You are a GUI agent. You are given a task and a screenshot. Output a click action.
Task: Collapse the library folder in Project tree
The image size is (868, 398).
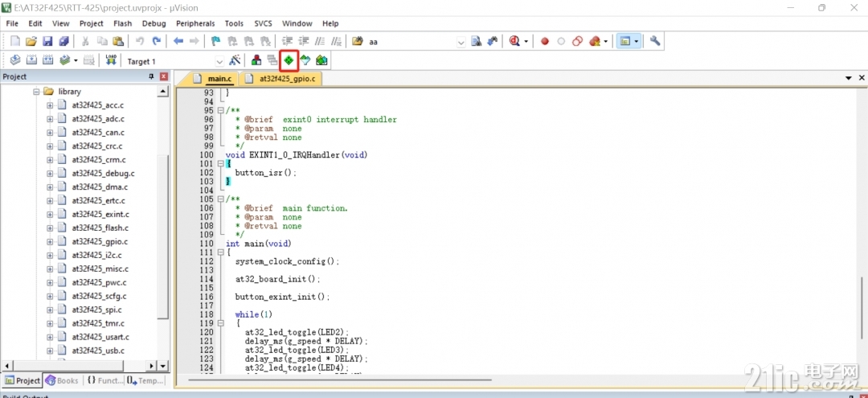(x=36, y=92)
